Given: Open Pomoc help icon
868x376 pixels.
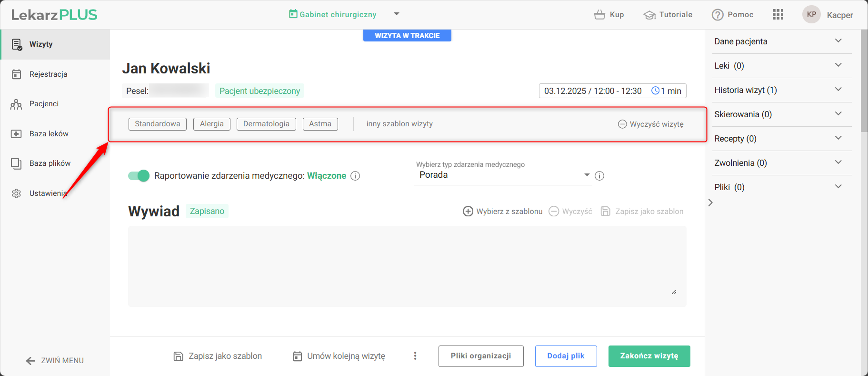Looking at the screenshot, I should tap(718, 15).
